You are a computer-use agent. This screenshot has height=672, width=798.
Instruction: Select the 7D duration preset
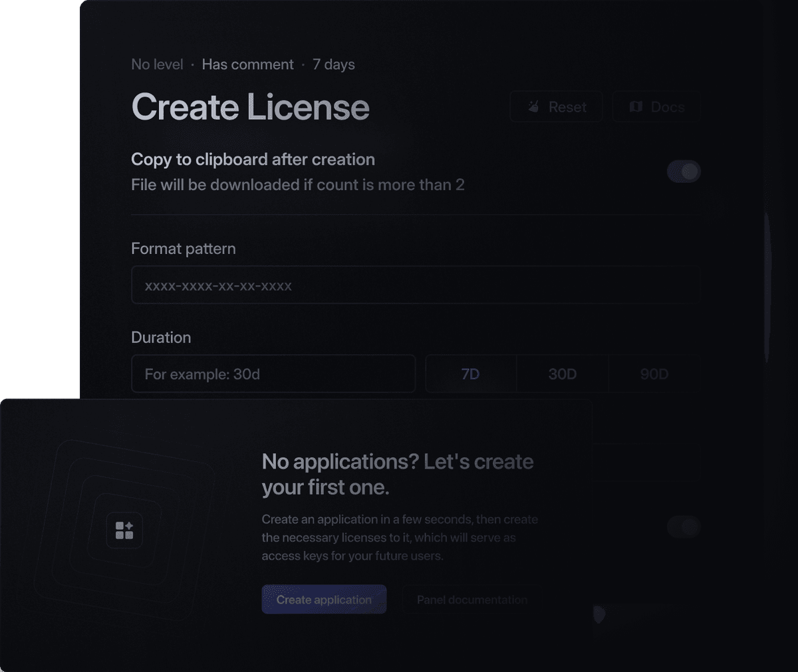point(470,374)
